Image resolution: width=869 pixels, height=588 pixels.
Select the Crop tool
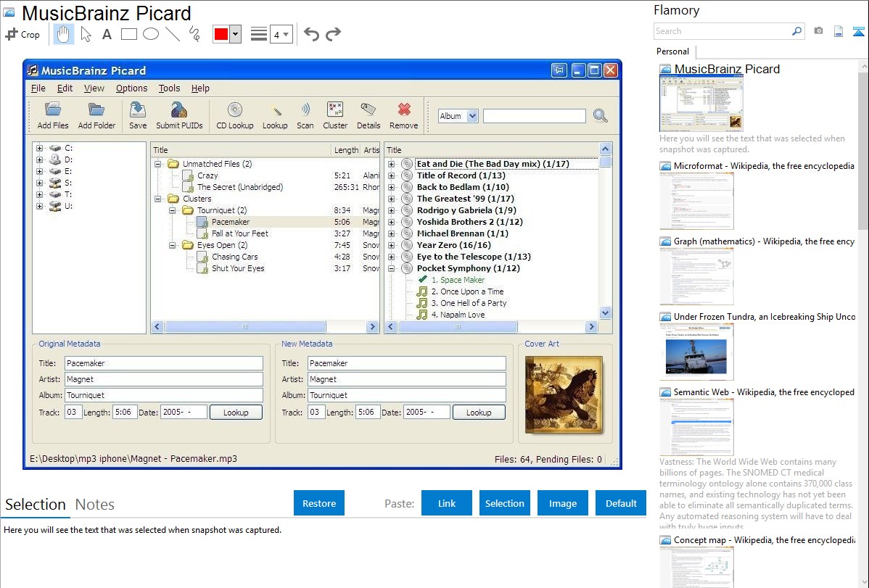click(22, 34)
